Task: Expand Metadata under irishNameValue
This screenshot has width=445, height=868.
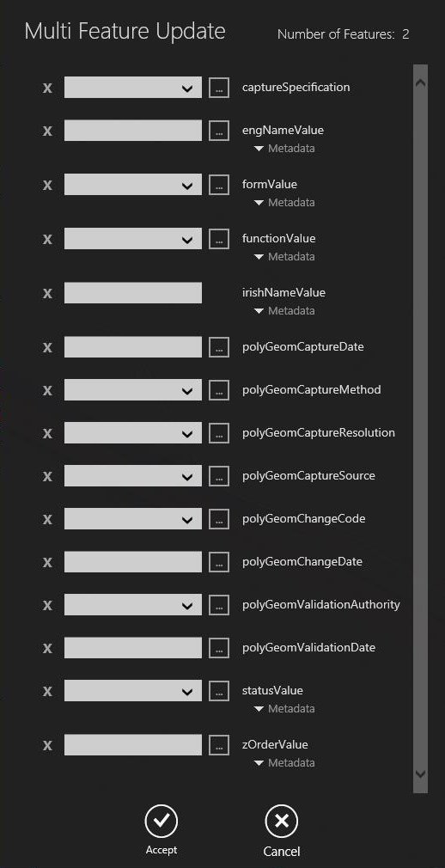Action: click(284, 310)
